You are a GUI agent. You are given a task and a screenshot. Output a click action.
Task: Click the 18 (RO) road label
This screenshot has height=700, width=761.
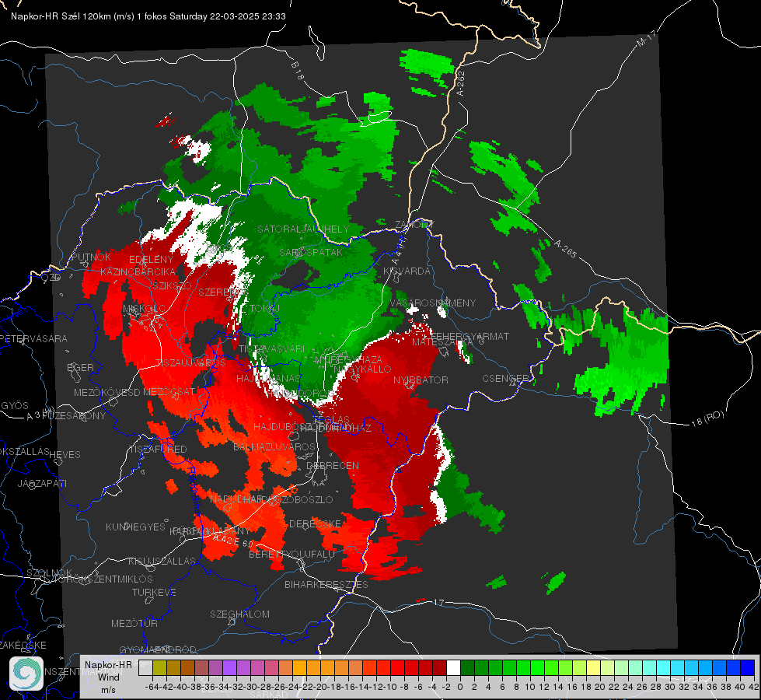pyautogui.click(x=707, y=418)
